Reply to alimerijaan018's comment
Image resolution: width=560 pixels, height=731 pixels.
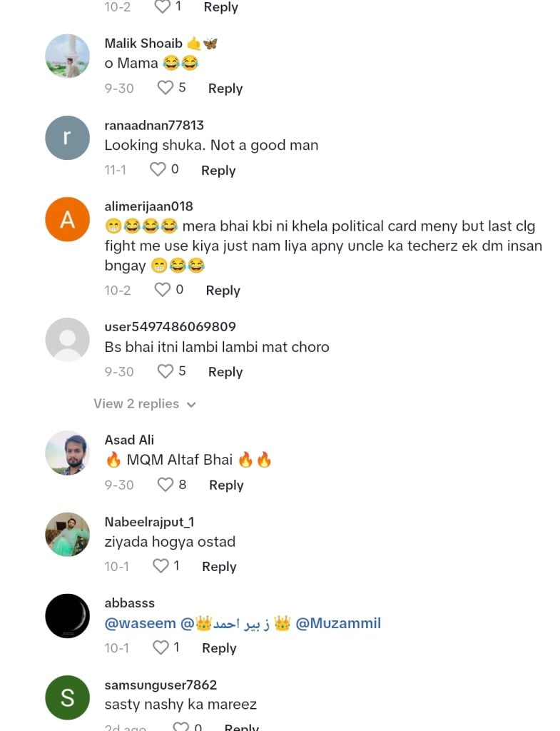click(x=223, y=291)
